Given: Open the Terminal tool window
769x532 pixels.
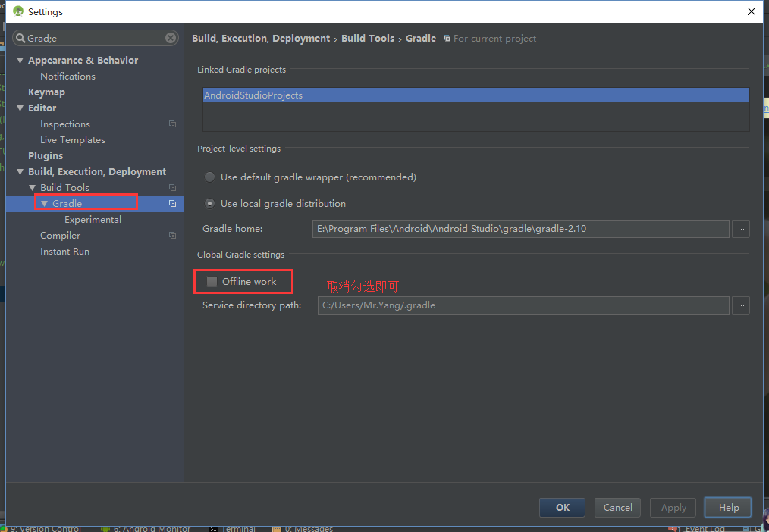Looking at the screenshot, I should pyautogui.click(x=233, y=528).
